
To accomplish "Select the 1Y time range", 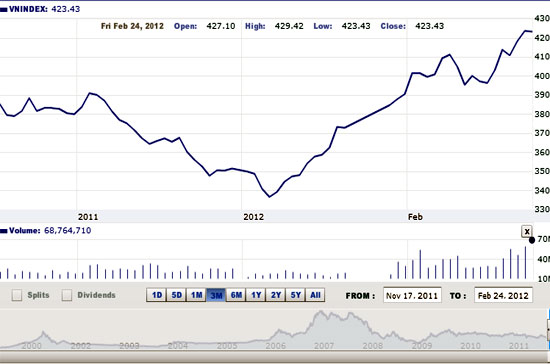I will 256,295.
